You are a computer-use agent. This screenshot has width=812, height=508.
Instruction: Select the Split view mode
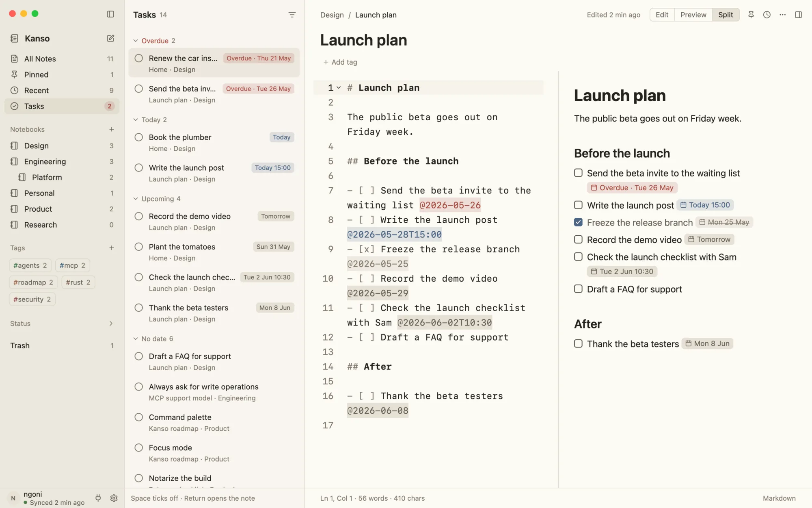726,15
